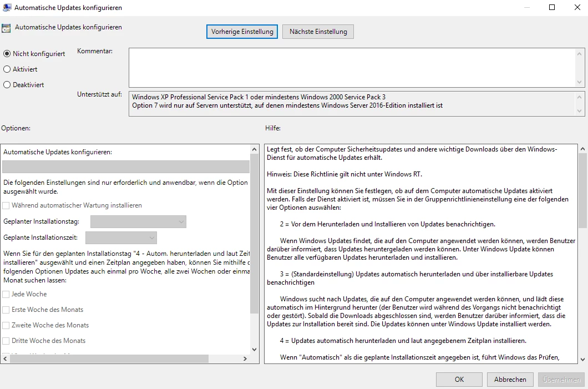The width and height of the screenshot is (588, 389).
Task: Check 'Zweite Woche des Monats'
Action: (x=7, y=325)
